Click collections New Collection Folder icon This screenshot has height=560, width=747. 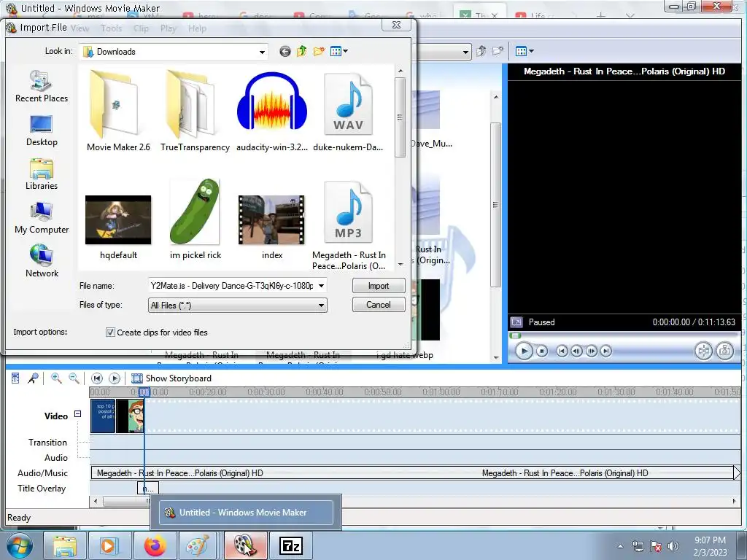(498, 51)
